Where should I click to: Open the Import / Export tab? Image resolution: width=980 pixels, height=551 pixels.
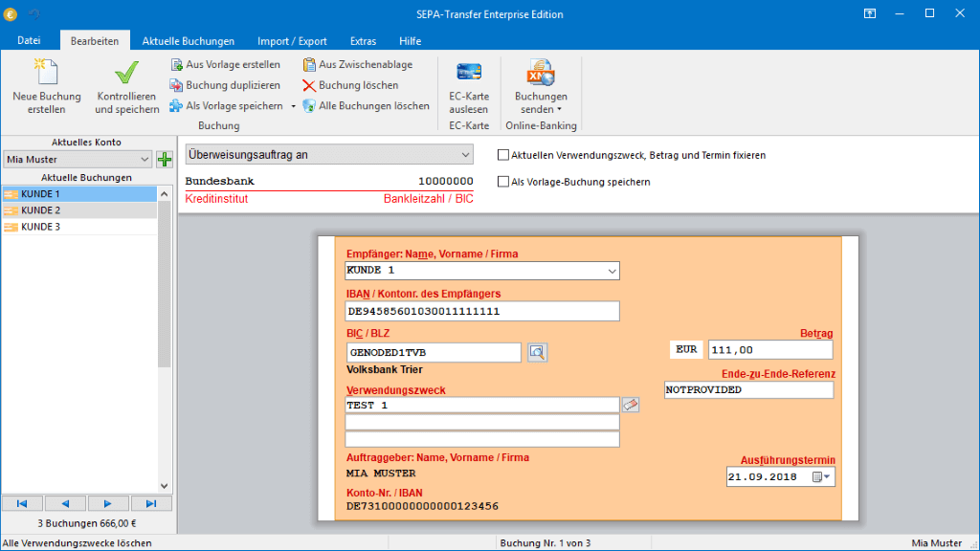292,41
